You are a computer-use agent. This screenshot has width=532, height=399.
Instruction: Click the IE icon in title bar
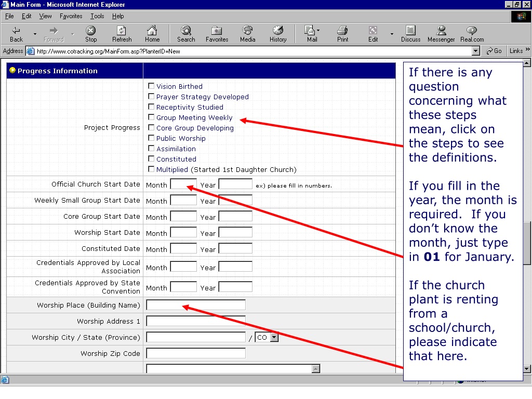(5, 4)
